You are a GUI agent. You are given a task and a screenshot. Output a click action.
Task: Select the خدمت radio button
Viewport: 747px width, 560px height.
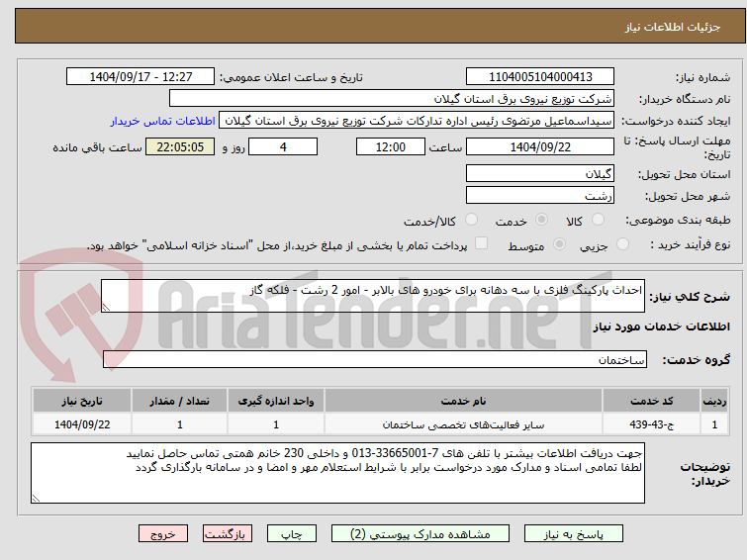541,220
